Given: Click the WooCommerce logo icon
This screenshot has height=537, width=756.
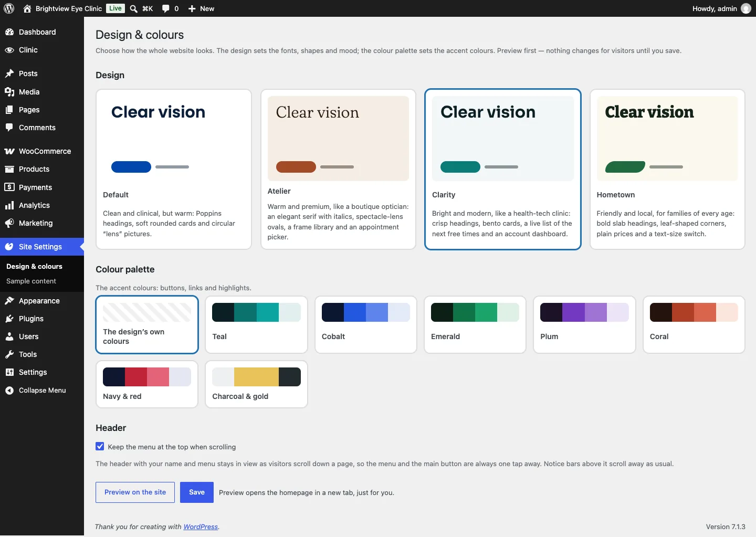Looking at the screenshot, I should pyautogui.click(x=9, y=151).
